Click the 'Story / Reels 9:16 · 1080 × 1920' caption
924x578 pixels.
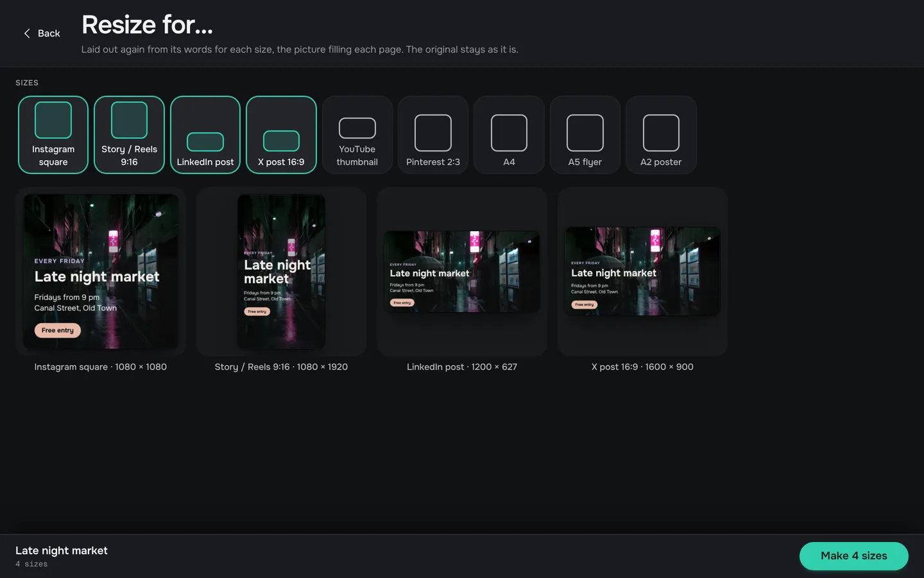tap(281, 367)
